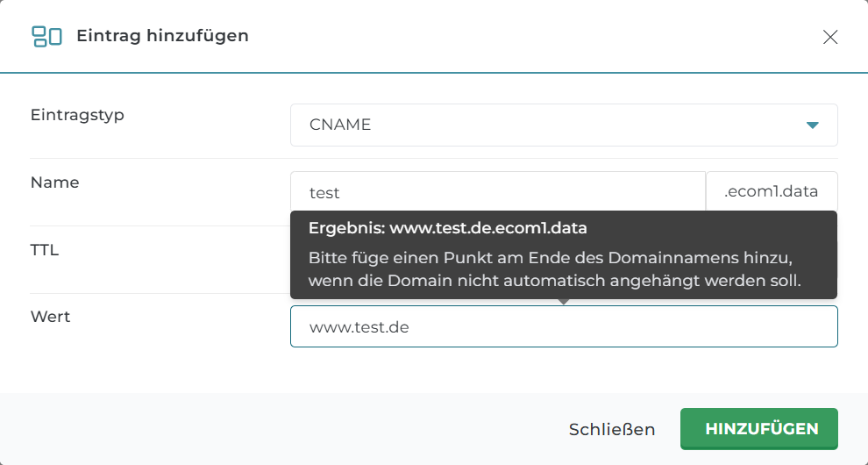Select the TTL label
This screenshot has width=868, height=465.
[45, 250]
